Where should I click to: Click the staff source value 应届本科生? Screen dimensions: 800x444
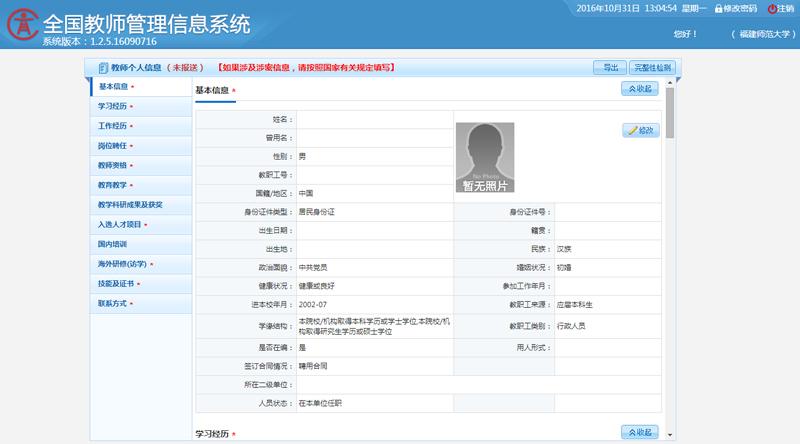[x=574, y=305]
